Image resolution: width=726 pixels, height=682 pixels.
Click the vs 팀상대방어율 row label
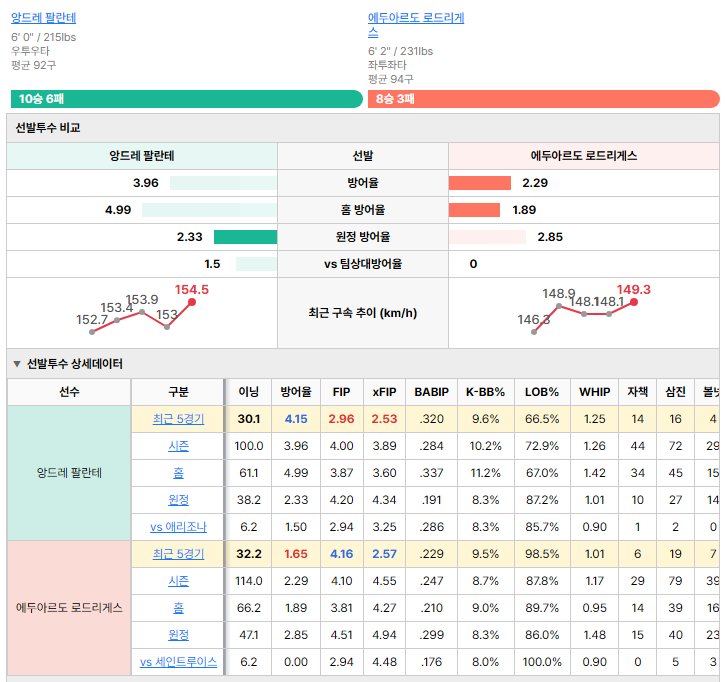pos(363,264)
